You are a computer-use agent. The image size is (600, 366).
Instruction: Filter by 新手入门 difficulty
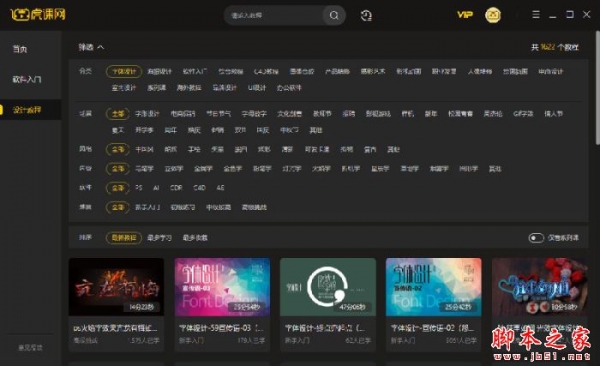click(x=147, y=207)
